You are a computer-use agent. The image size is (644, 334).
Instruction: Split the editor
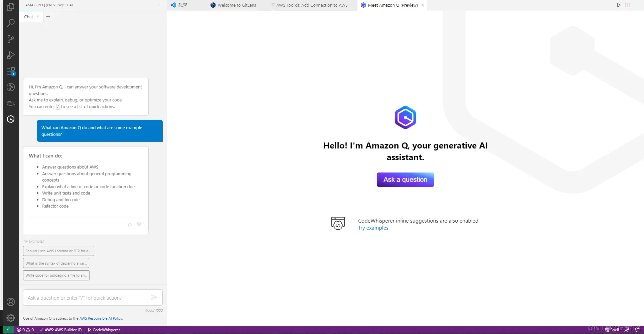(628, 5)
